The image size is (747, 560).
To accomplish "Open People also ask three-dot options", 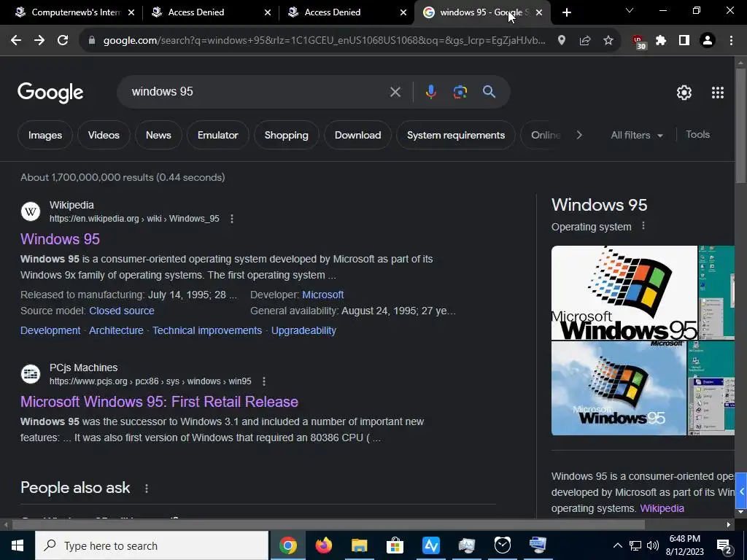I will (147, 489).
